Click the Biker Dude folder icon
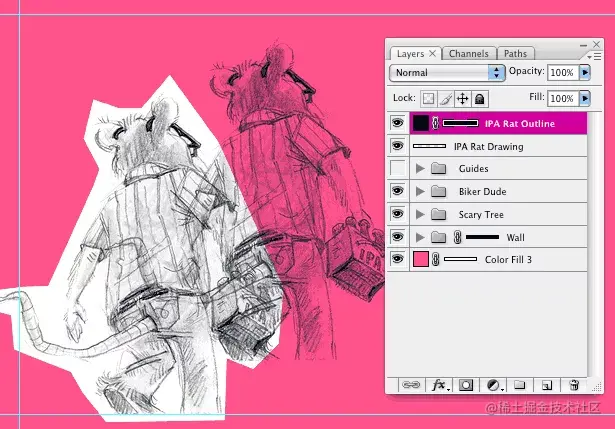The image size is (615, 429). (x=439, y=191)
